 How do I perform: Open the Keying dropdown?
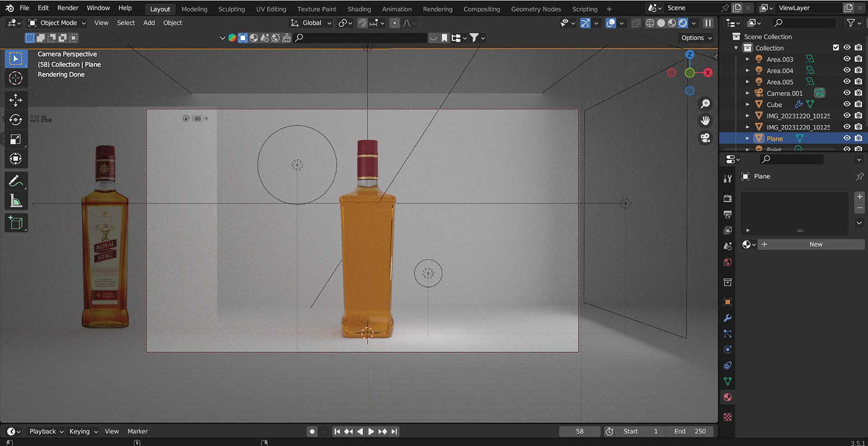pos(83,432)
